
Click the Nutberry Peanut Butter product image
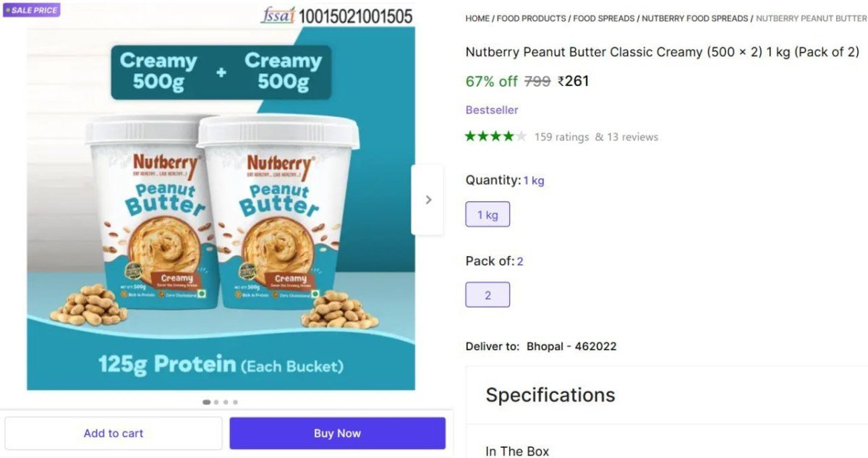point(221,210)
